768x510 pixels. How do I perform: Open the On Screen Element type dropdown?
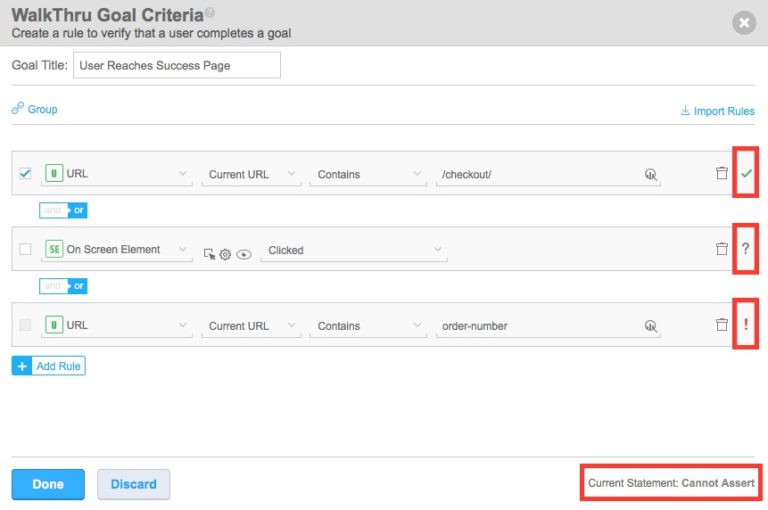click(117, 250)
